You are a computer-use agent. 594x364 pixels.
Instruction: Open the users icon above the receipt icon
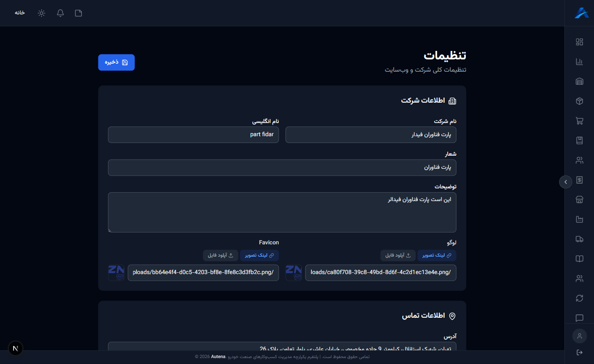[579, 160]
